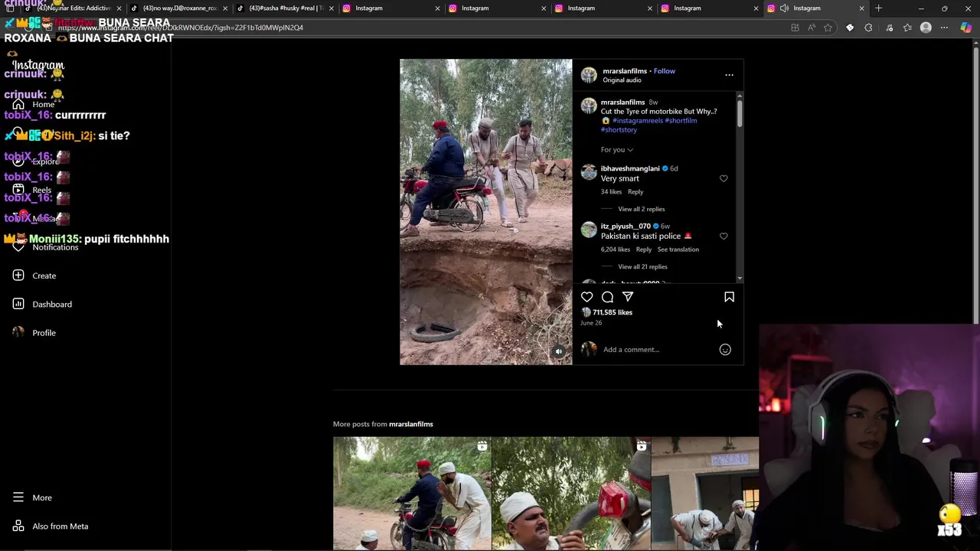The width and height of the screenshot is (980, 551).
Task: Like the mrarslanfilms reel with heart icon
Action: click(586, 297)
